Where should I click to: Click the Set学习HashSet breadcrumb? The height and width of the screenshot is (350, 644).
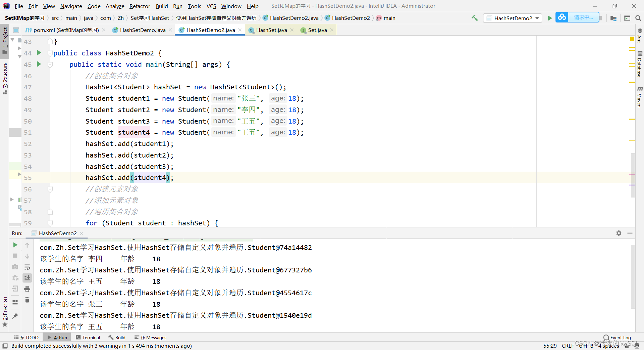pos(150,18)
